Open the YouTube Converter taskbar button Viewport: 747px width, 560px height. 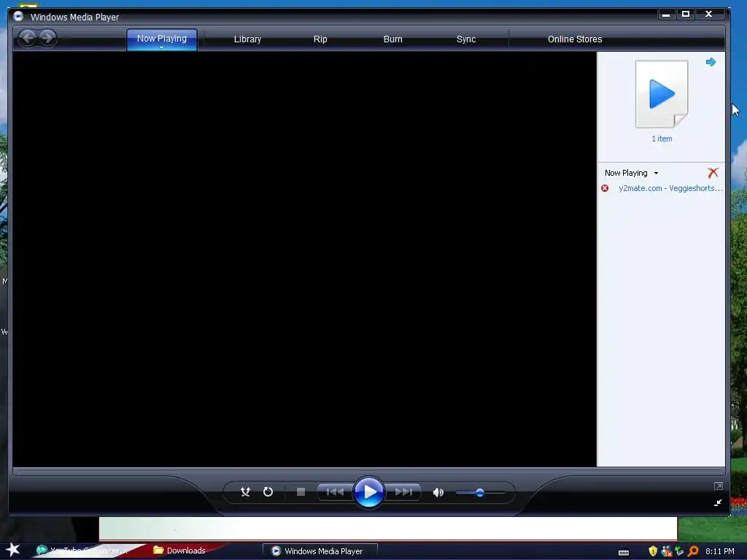[x=81, y=551]
